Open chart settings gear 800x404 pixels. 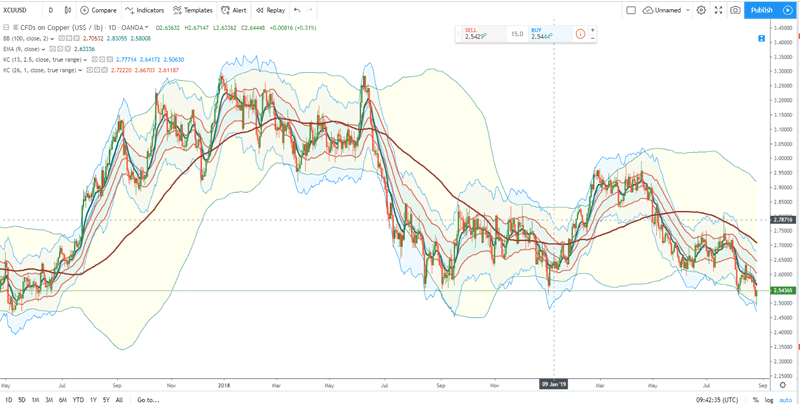pyautogui.click(x=701, y=10)
